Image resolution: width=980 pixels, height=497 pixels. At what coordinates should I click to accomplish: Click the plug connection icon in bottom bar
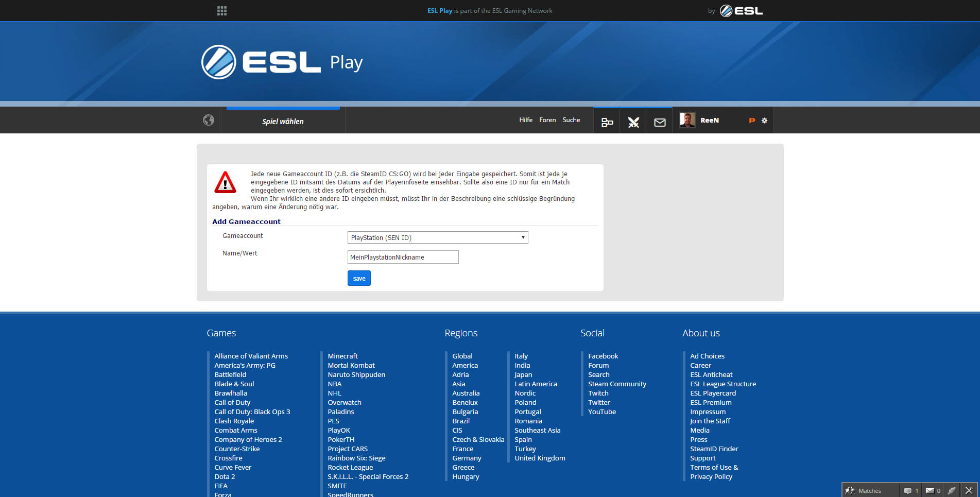[952, 490]
